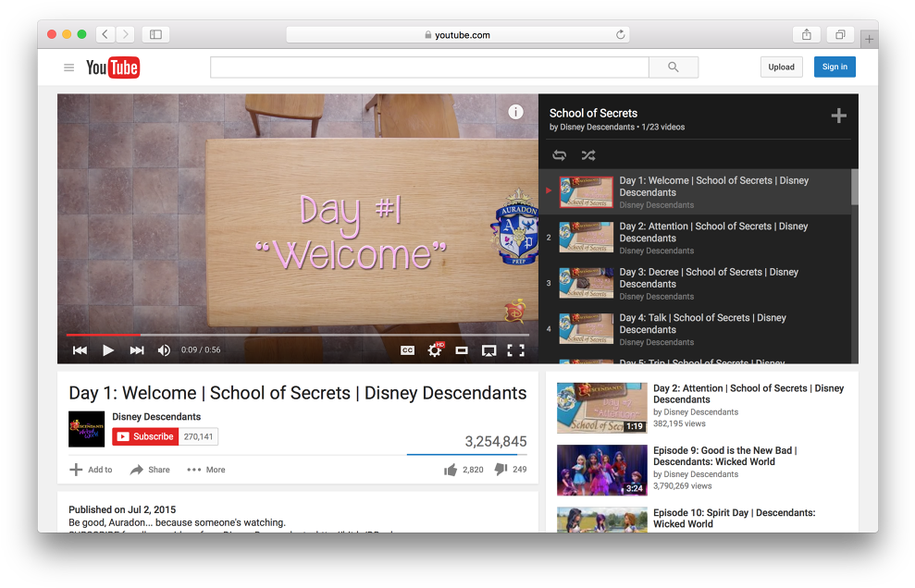Click the blue Sign in button
The width and height of the screenshot is (915, 588).
click(835, 67)
